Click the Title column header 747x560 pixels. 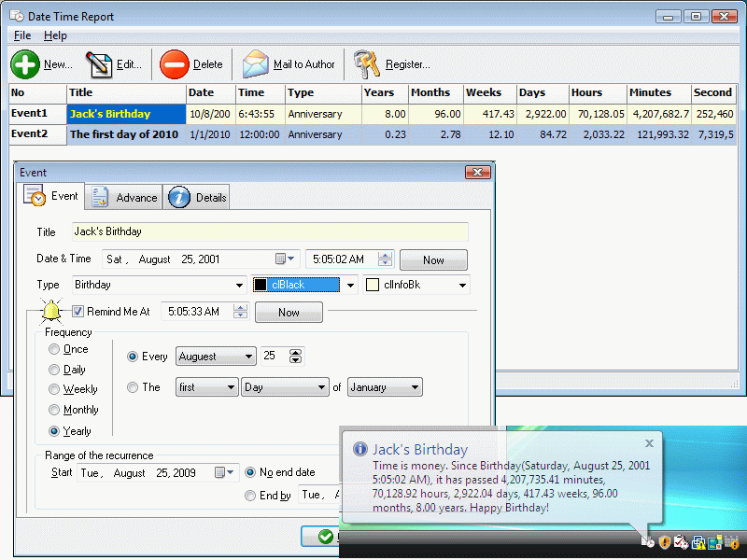126,92
